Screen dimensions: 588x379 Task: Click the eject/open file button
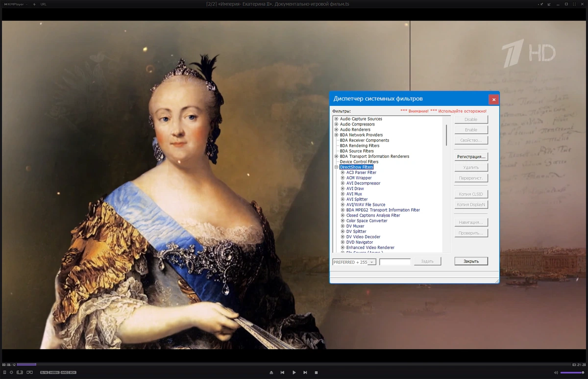click(271, 373)
